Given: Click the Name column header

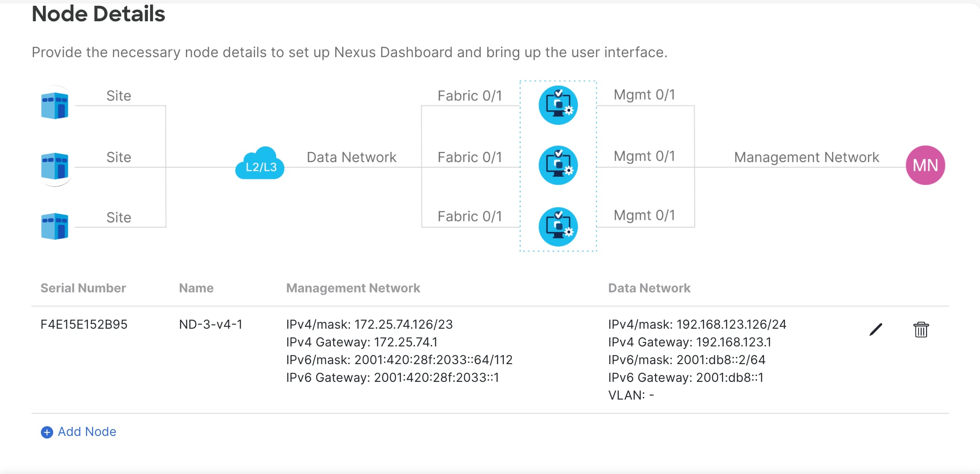Looking at the screenshot, I should [196, 288].
